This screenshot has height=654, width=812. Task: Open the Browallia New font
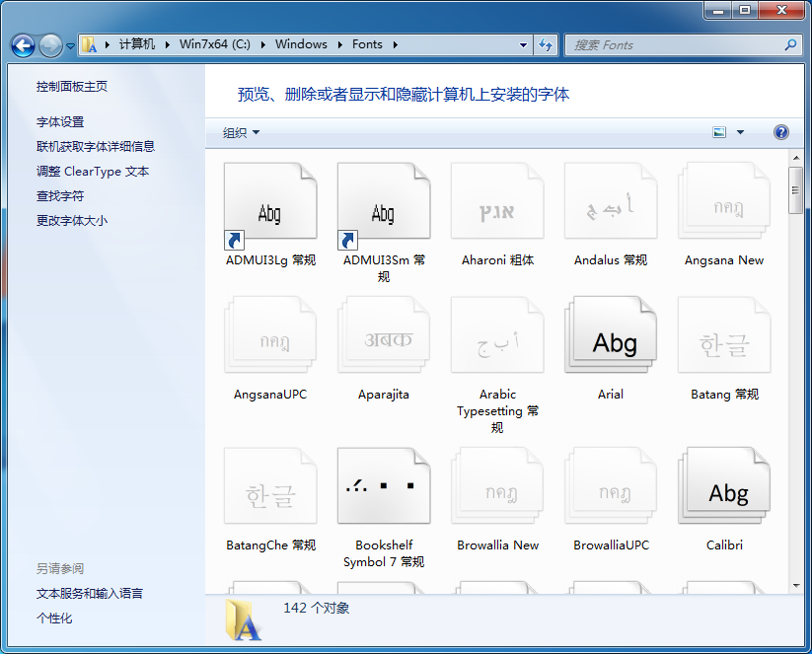coord(496,485)
